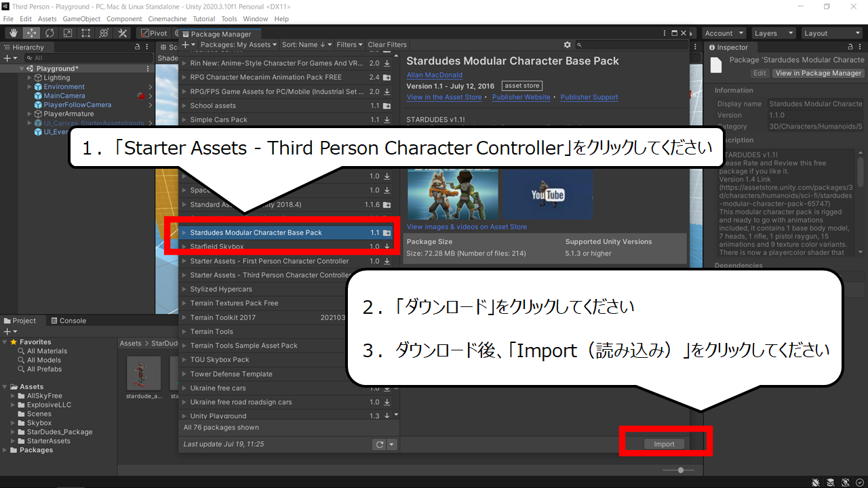Open the Sort: Name dropdown

307,45
